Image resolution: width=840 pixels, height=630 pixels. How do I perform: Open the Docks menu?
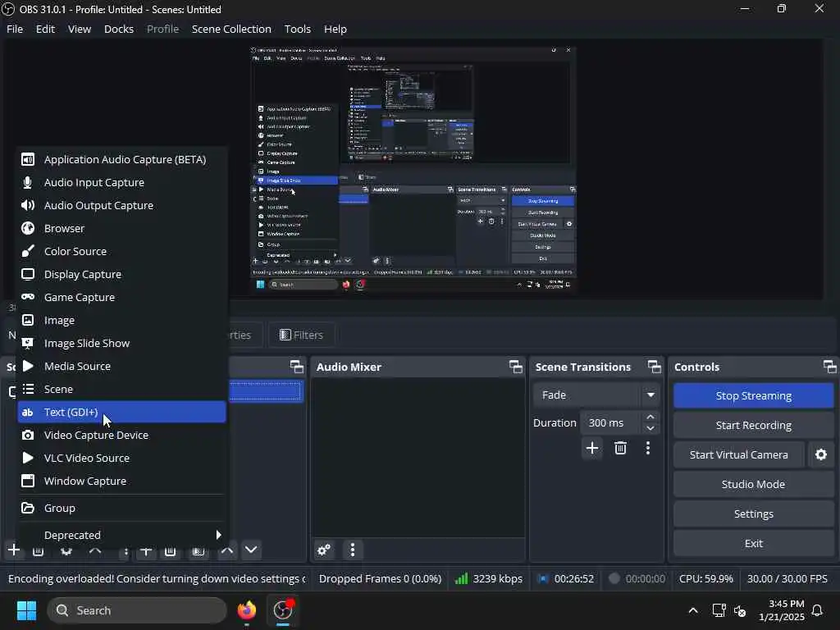tap(119, 29)
